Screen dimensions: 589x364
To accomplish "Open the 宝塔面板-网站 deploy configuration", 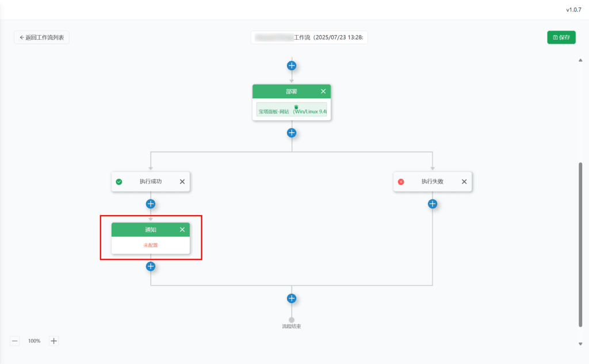I will pos(292,111).
